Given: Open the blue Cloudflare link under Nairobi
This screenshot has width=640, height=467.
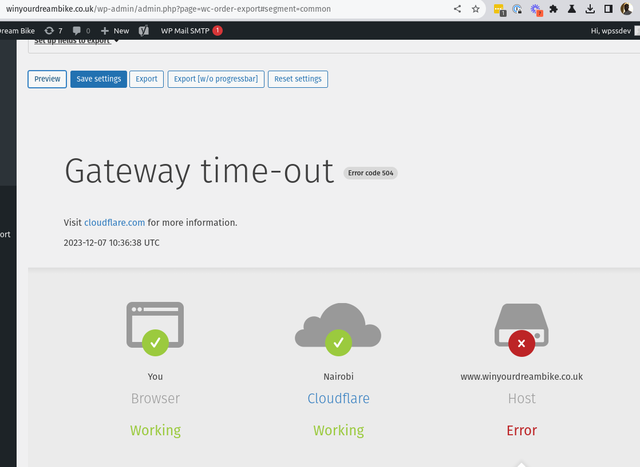Looking at the screenshot, I should [338, 398].
